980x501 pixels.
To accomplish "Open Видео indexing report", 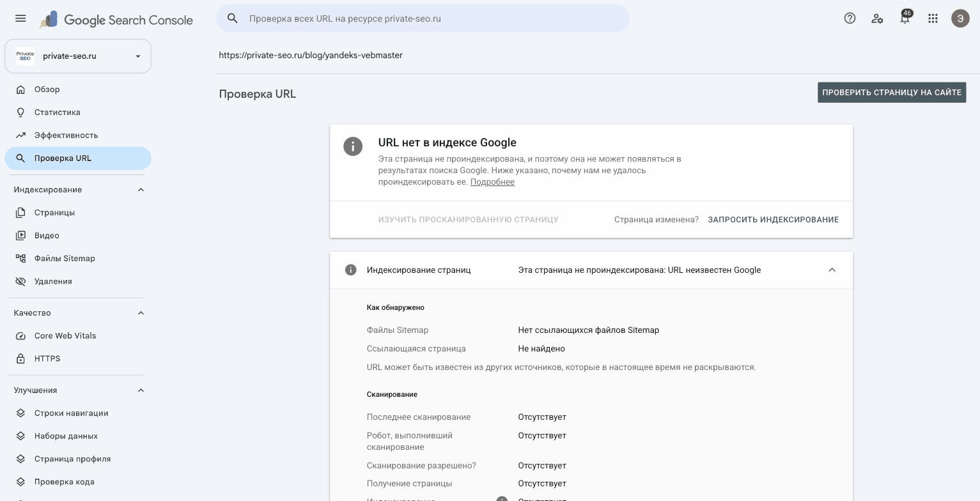I will [x=78, y=236].
